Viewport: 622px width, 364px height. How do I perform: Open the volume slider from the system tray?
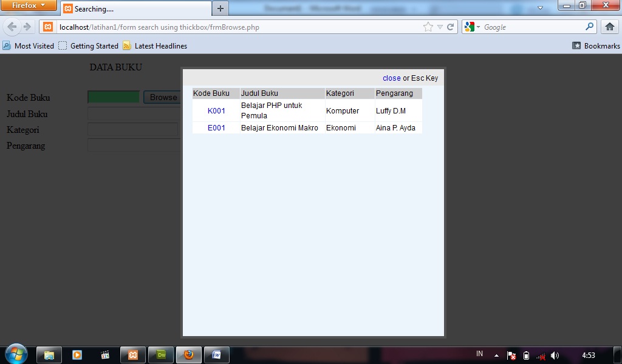click(x=555, y=354)
